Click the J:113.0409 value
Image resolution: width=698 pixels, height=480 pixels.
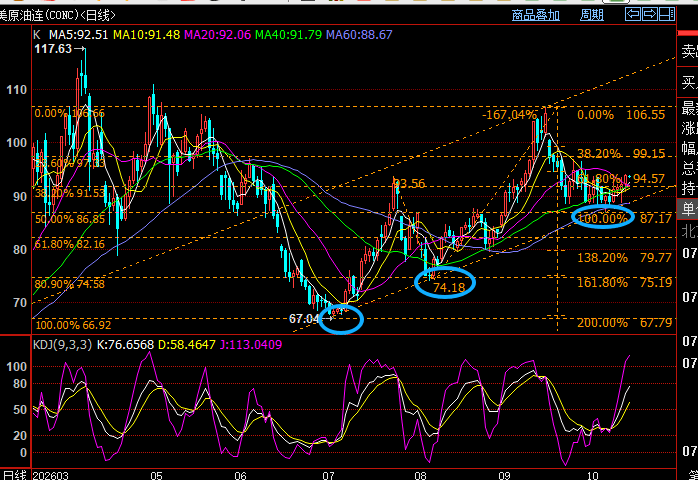coord(251,345)
